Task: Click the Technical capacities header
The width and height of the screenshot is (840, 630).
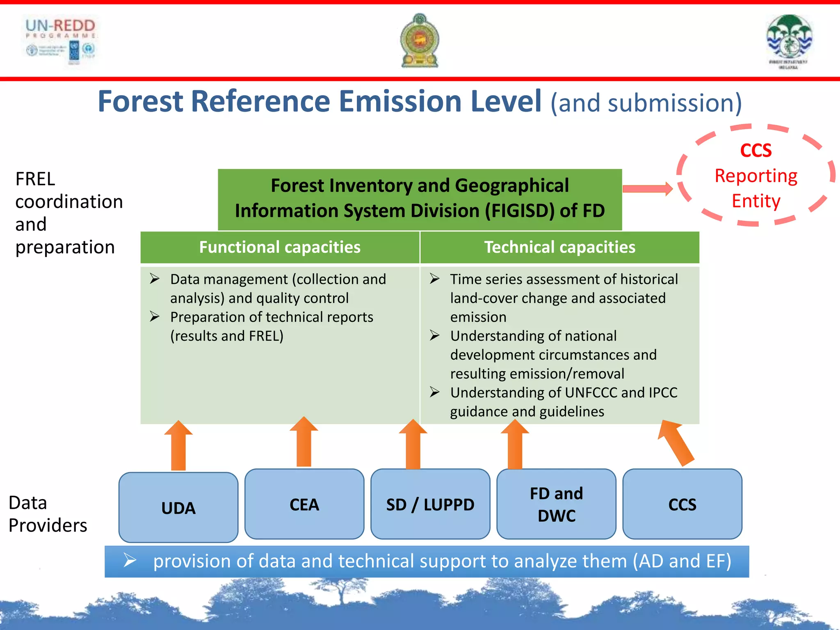Action: click(x=560, y=247)
